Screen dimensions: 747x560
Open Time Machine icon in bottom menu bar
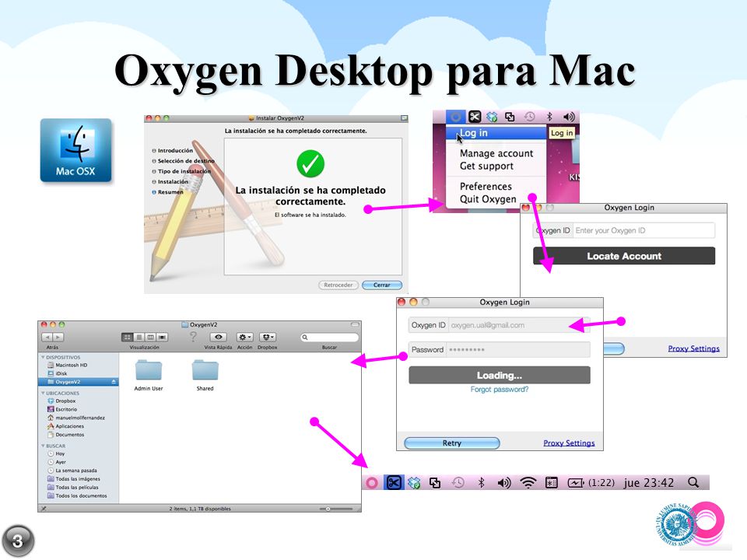click(458, 482)
